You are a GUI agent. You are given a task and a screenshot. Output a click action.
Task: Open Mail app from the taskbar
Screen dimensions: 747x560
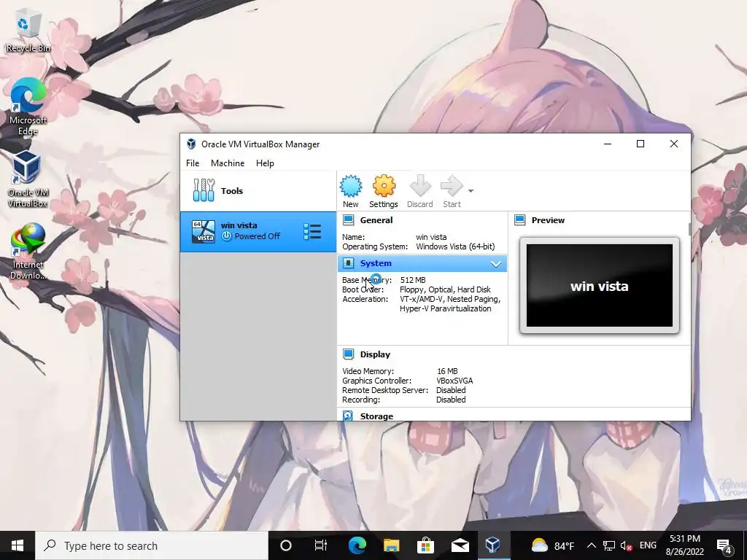click(x=460, y=545)
